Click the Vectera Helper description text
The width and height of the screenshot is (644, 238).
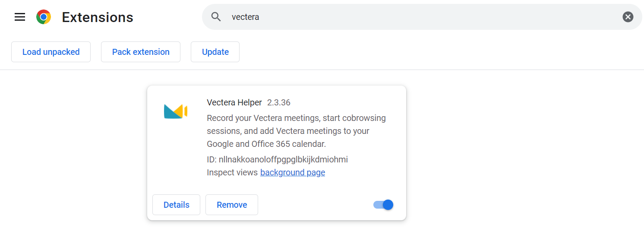coord(297,131)
